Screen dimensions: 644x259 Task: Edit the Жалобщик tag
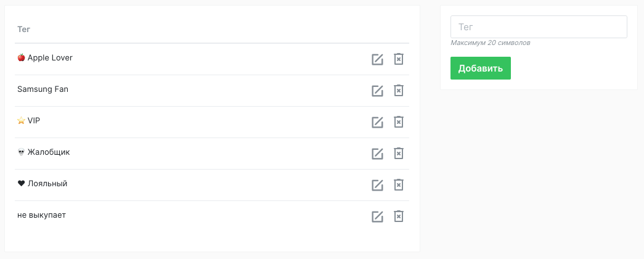click(x=377, y=154)
